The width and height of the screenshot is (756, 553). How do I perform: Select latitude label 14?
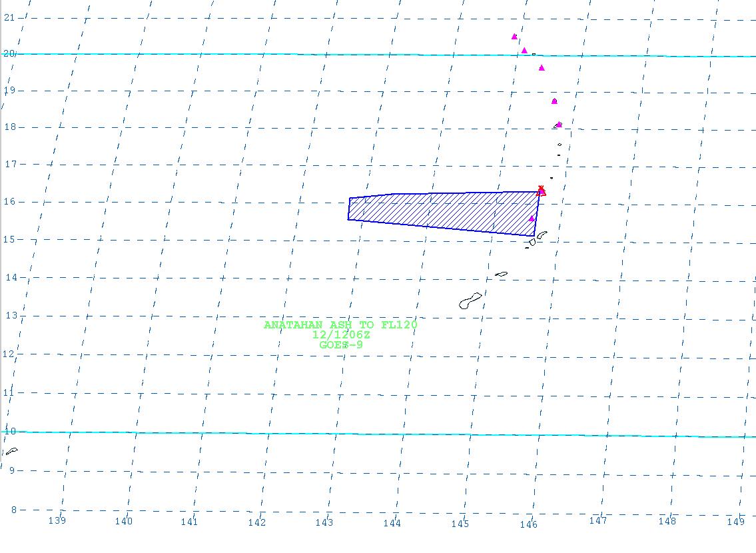click(11, 277)
